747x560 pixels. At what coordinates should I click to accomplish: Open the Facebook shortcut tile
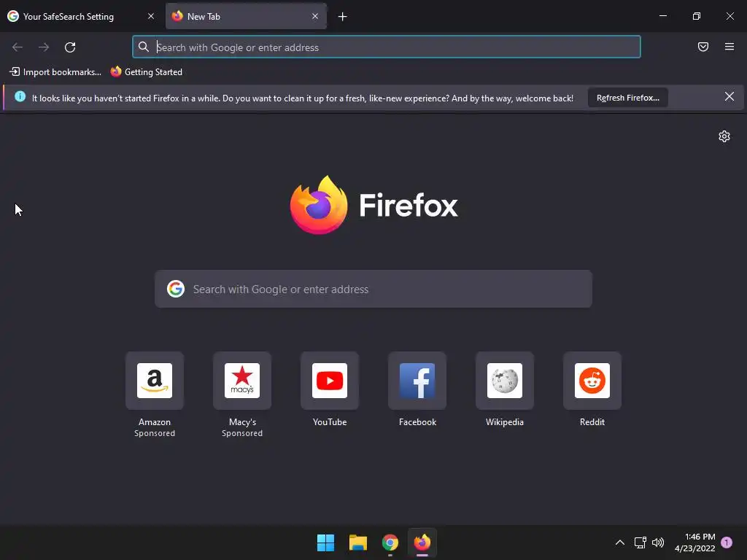pyautogui.click(x=417, y=381)
